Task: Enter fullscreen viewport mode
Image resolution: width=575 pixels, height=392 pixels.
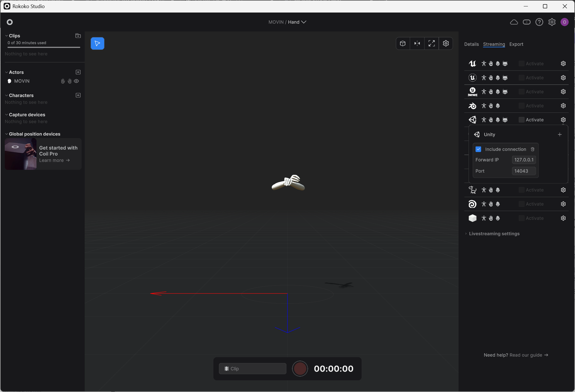Action: [432, 43]
